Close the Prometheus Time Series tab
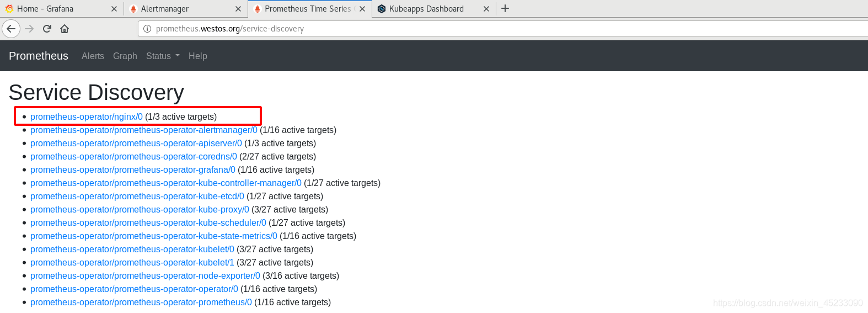 (x=362, y=9)
